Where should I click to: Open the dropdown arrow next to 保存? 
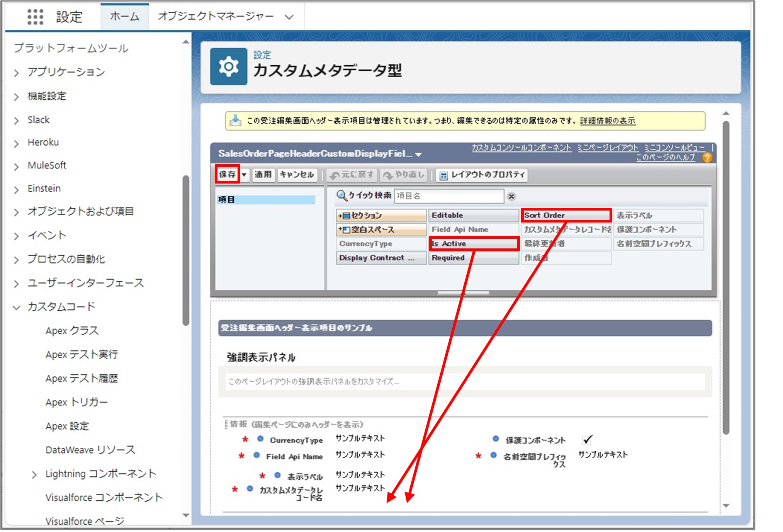(x=245, y=174)
